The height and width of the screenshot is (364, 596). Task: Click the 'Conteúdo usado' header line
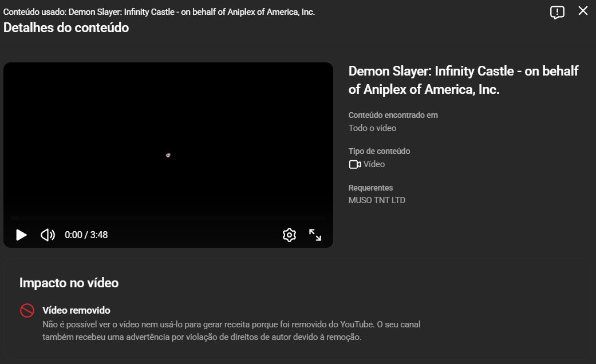(x=159, y=12)
